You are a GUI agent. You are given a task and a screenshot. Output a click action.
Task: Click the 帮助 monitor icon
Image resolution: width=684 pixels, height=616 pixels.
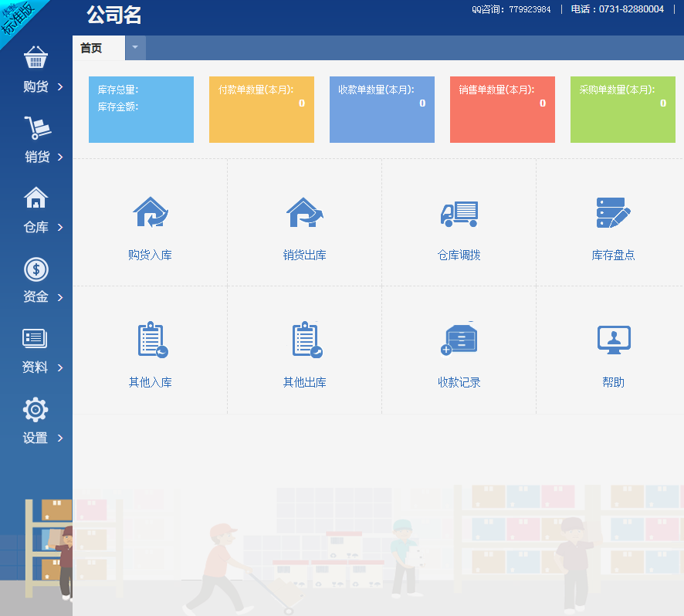(x=614, y=340)
